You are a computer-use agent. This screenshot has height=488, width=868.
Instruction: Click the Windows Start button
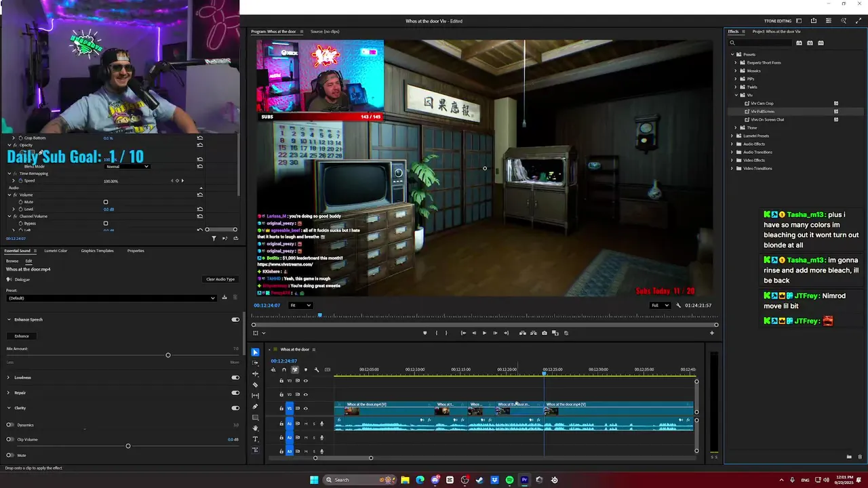pyautogui.click(x=314, y=480)
